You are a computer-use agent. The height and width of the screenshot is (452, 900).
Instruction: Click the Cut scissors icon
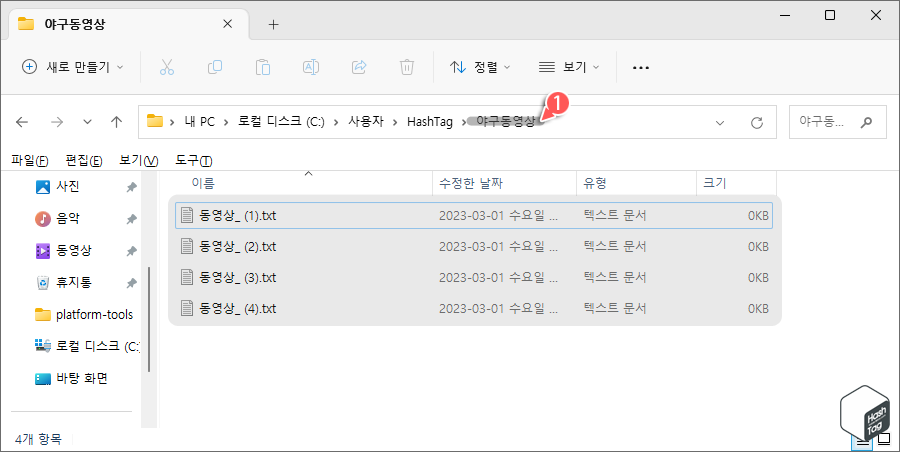click(166, 67)
